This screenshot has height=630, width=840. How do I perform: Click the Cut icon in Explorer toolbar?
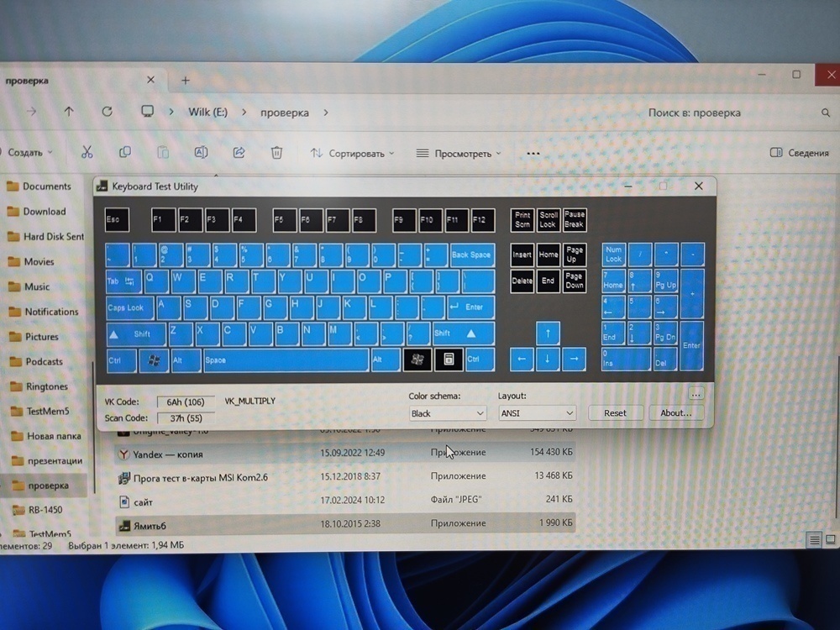click(x=87, y=152)
